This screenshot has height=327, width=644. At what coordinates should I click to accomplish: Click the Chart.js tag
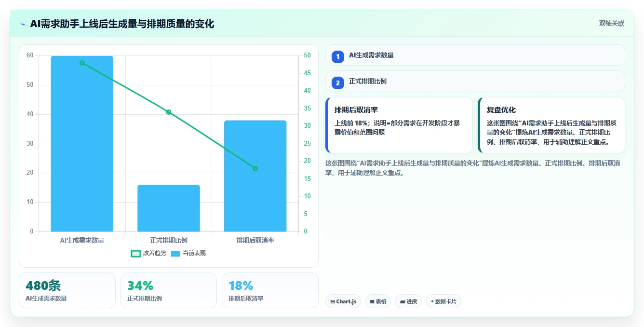tap(343, 301)
